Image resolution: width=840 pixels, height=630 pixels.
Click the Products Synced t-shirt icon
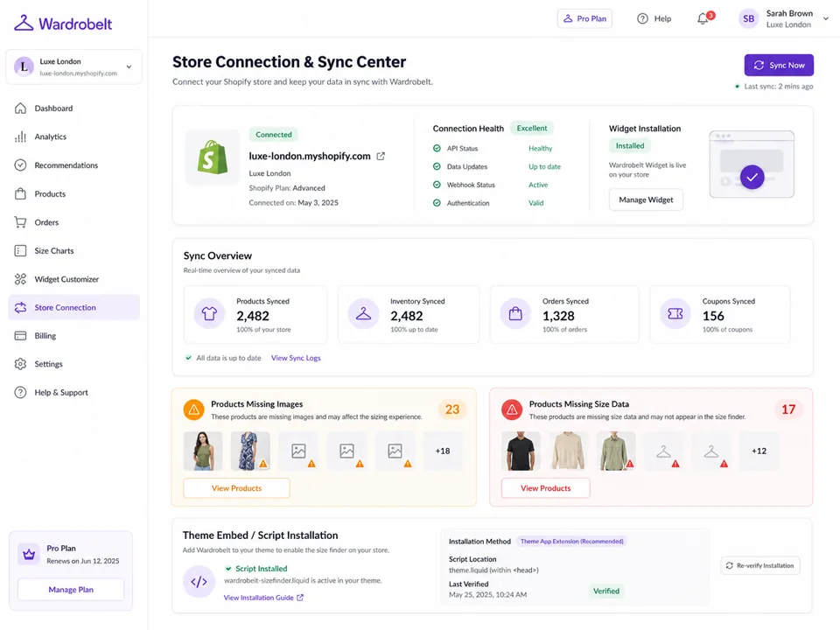click(209, 314)
